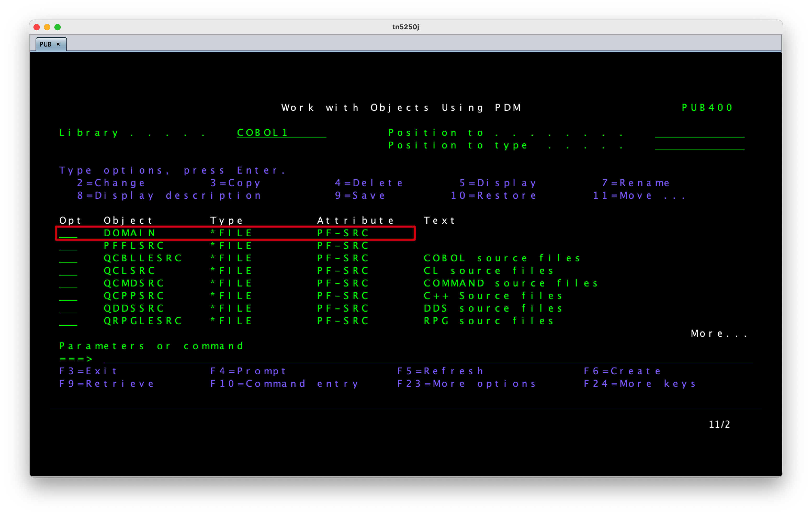The width and height of the screenshot is (812, 516).
Task: Click the QCLSRC object name
Action: click(x=129, y=271)
